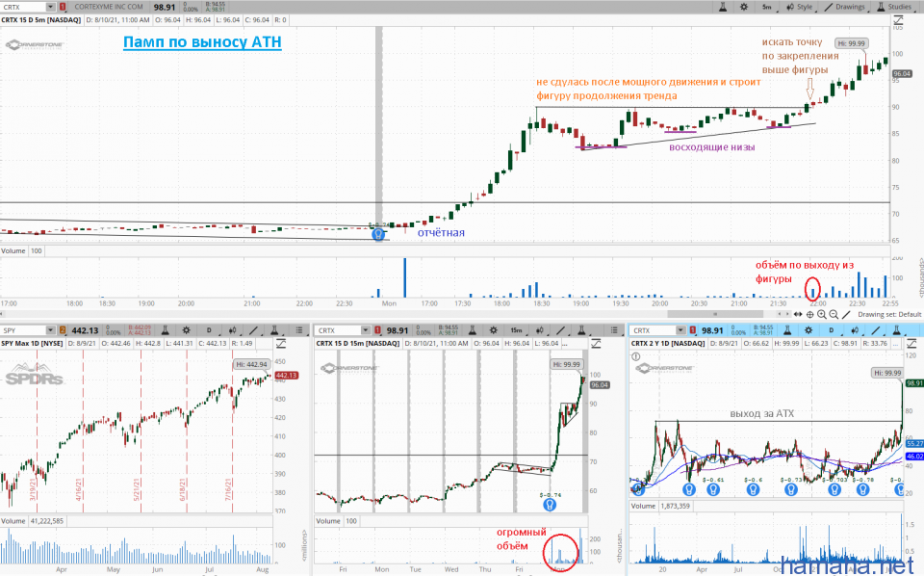Change the 15m timeframe on the middle chart
The image size is (924, 576).
point(516,330)
